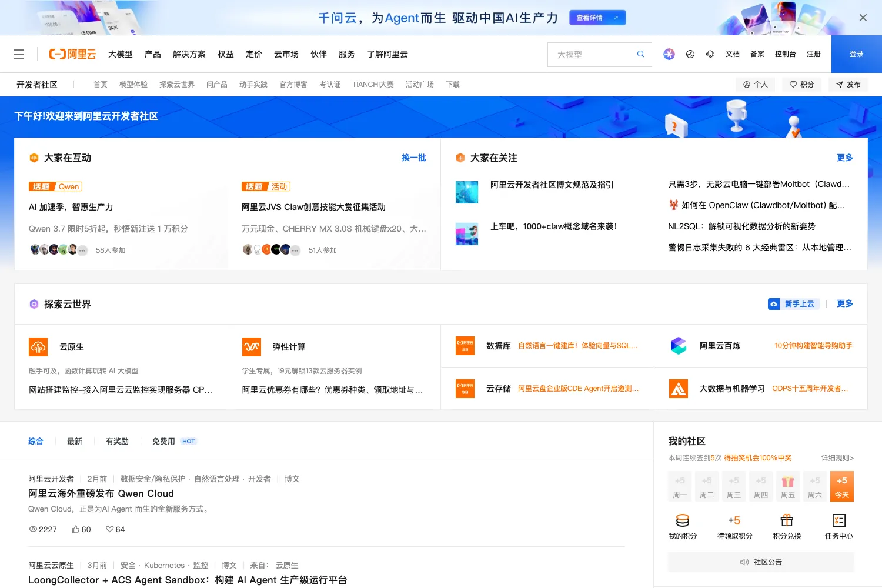This screenshot has width=882, height=588.
Task: Click the 新手上云 cloud button
Action: tap(794, 304)
